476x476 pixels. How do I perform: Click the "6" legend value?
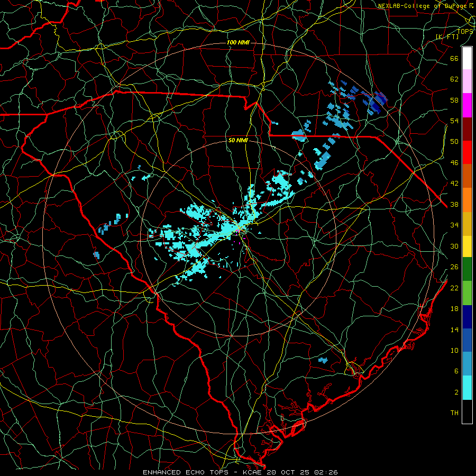tap(456, 371)
